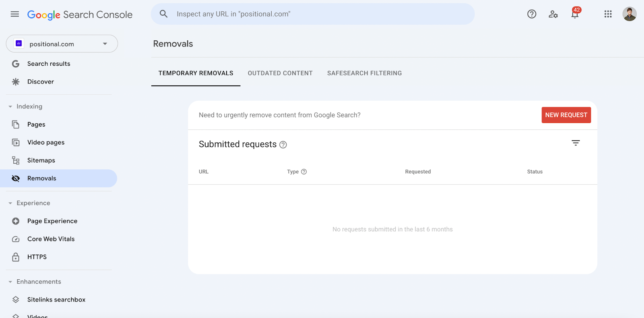Open the hamburger main menu
Screen dimensions: 644x318
pos(15,14)
